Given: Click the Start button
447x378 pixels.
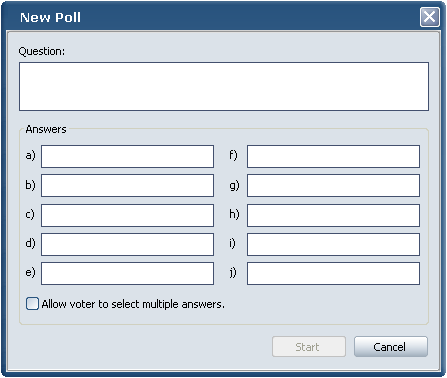Looking at the screenshot, I should pos(309,347).
